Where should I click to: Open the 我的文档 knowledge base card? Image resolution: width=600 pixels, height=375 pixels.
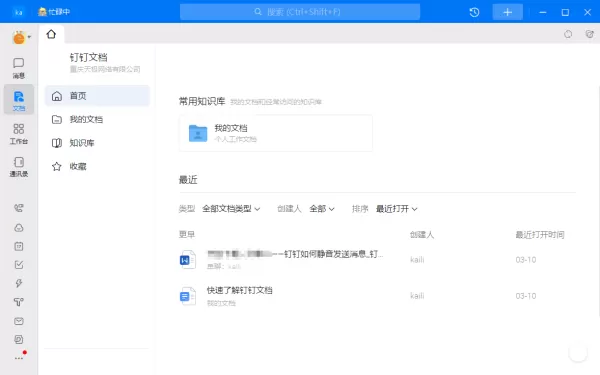[x=276, y=133]
